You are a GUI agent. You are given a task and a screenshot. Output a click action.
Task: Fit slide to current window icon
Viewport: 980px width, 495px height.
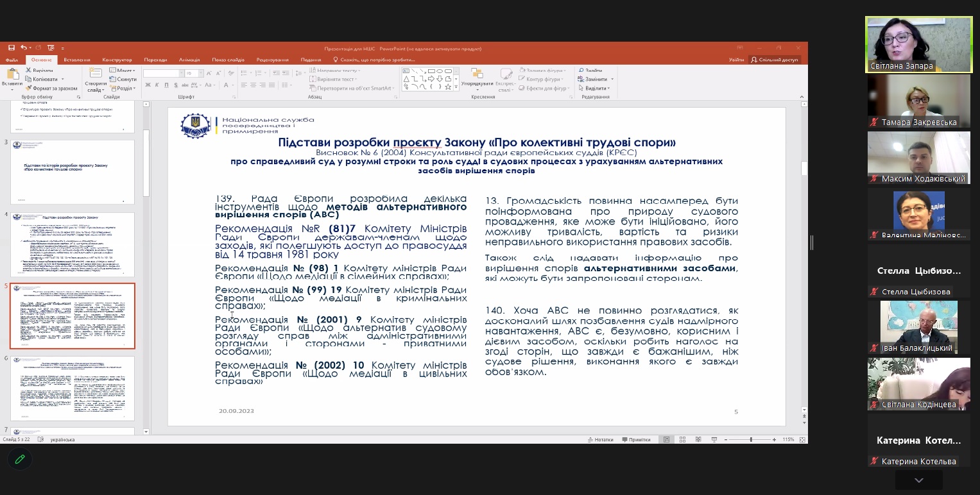coord(800,440)
